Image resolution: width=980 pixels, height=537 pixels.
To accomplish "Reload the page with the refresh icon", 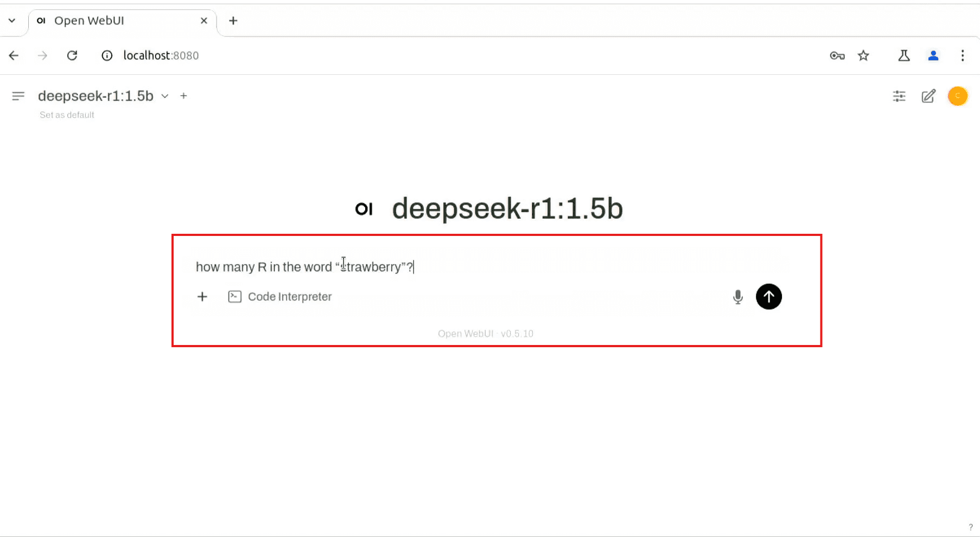I will pyautogui.click(x=72, y=55).
